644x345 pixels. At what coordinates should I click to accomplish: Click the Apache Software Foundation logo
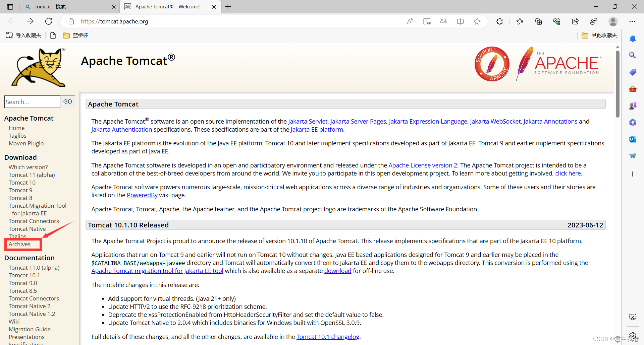tap(559, 64)
